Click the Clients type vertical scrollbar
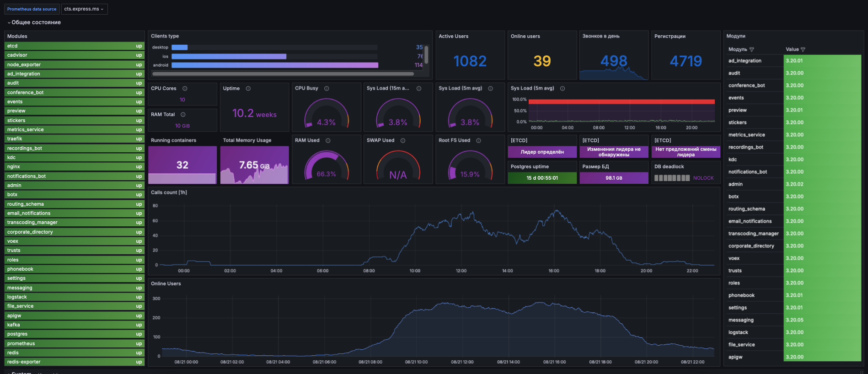868x374 pixels. point(426,54)
